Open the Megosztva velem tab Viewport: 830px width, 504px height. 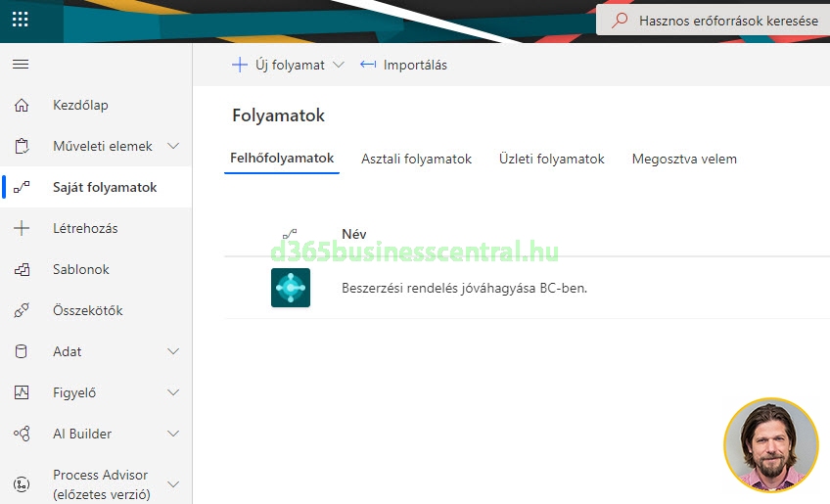(684, 159)
